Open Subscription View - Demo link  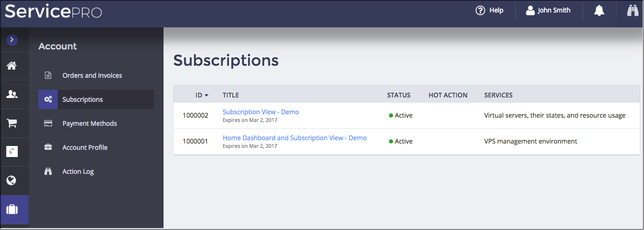click(261, 112)
